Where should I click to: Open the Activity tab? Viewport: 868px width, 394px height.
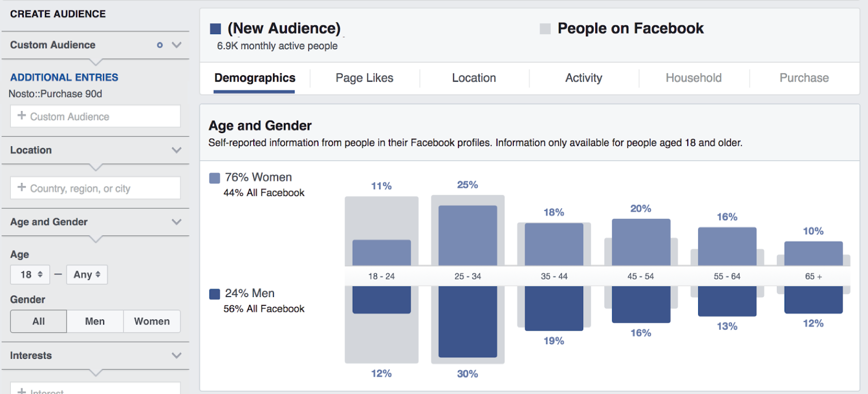coord(584,78)
